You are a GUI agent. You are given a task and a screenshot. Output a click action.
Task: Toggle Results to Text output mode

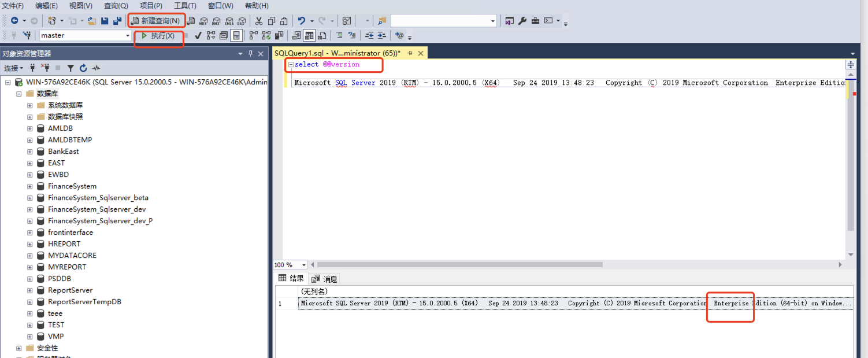click(296, 36)
